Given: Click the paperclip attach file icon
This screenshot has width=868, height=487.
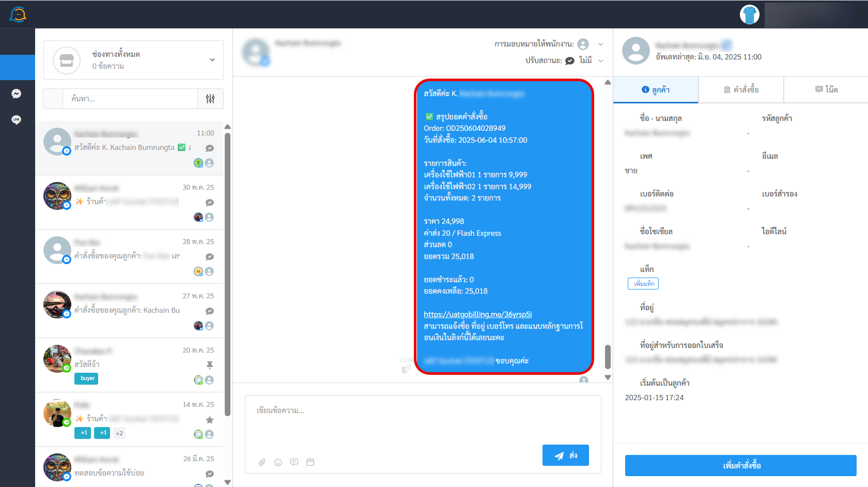Looking at the screenshot, I should [262, 462].
